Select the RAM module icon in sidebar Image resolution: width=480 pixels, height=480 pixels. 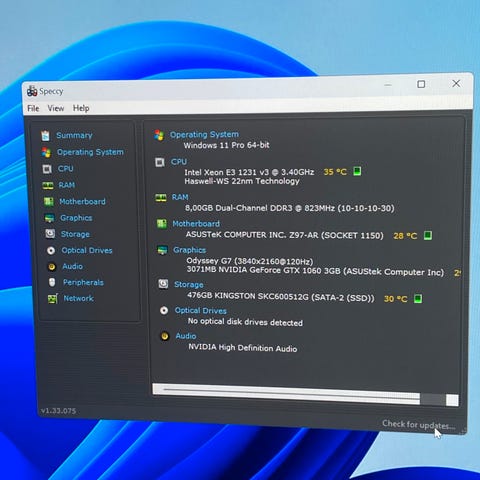pos(48,185)
